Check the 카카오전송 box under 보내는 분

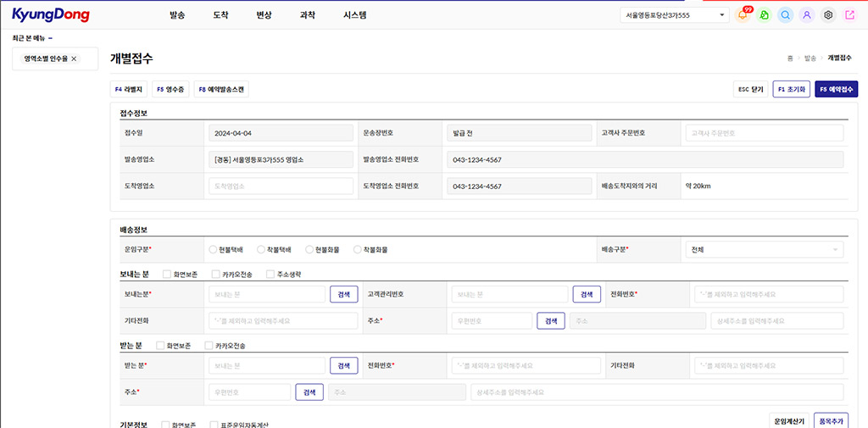click(x=216, y=274)
